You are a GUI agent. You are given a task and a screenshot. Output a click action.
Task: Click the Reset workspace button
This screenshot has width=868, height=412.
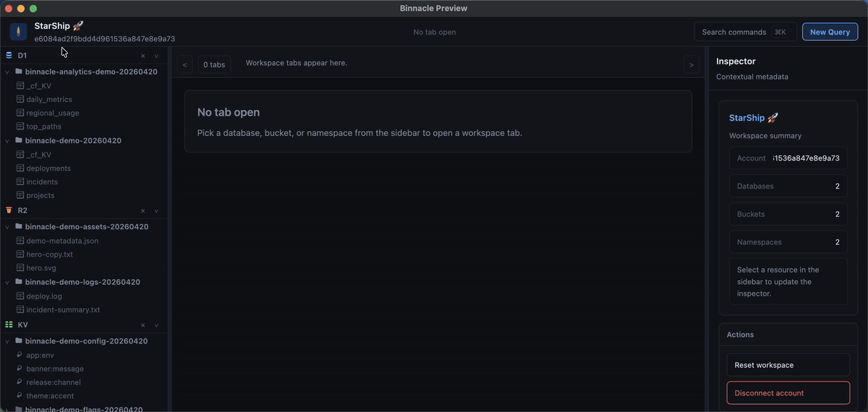[788, 365]
